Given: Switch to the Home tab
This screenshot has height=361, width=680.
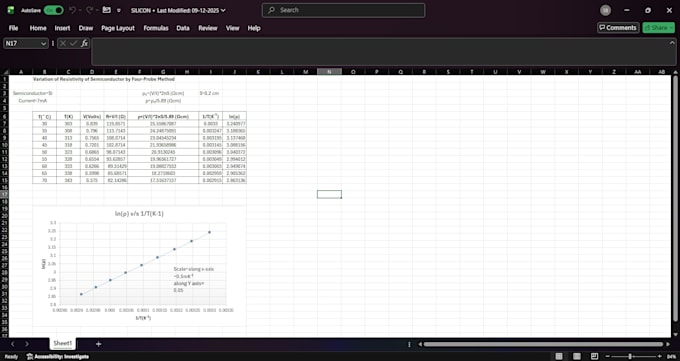Looking at the screenshot, I should click(38, 28).
